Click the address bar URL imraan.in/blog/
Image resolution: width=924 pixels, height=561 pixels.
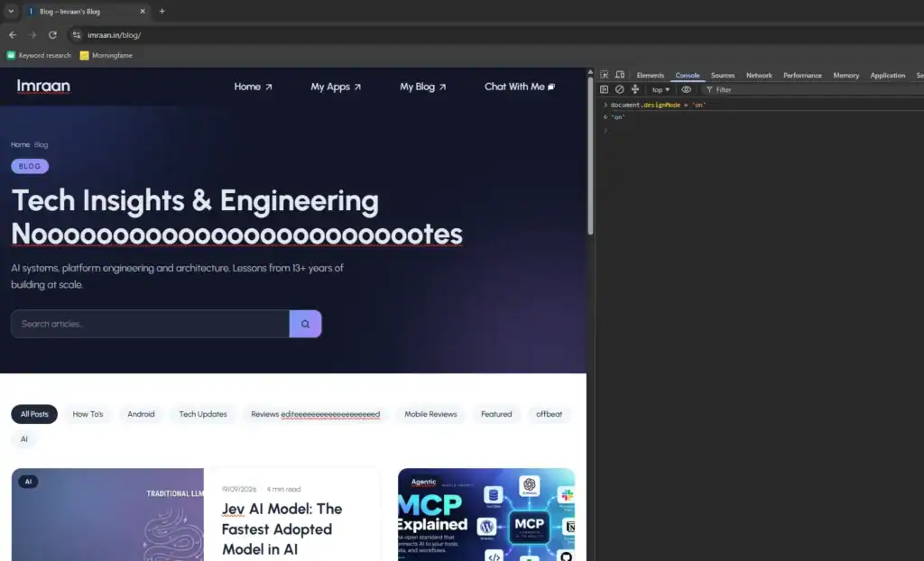[114, 35]
